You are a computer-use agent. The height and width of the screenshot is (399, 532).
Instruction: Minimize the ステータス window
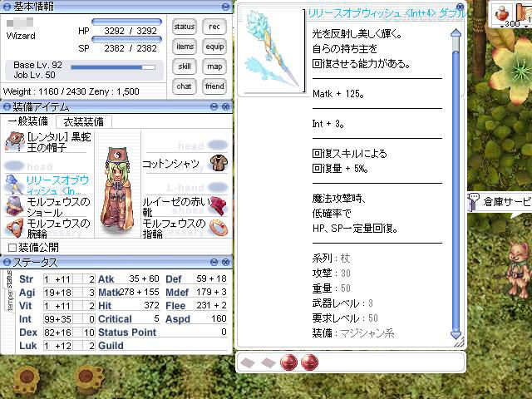214,263
